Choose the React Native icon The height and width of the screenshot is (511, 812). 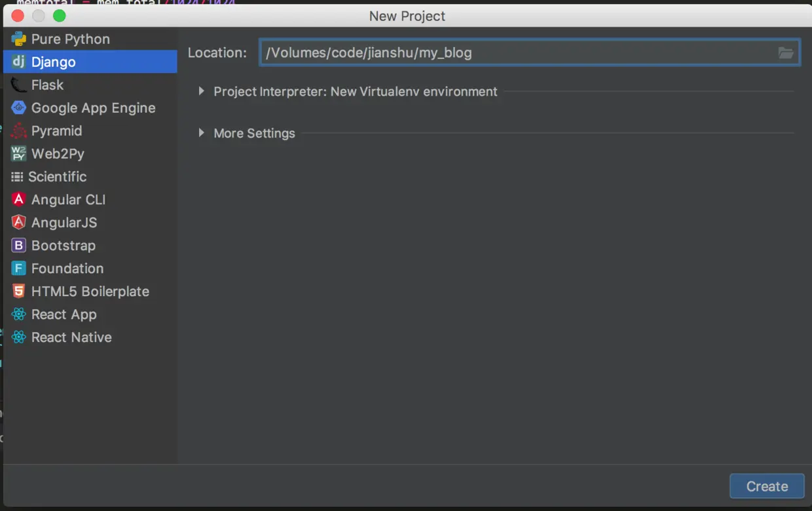point(18,337)
